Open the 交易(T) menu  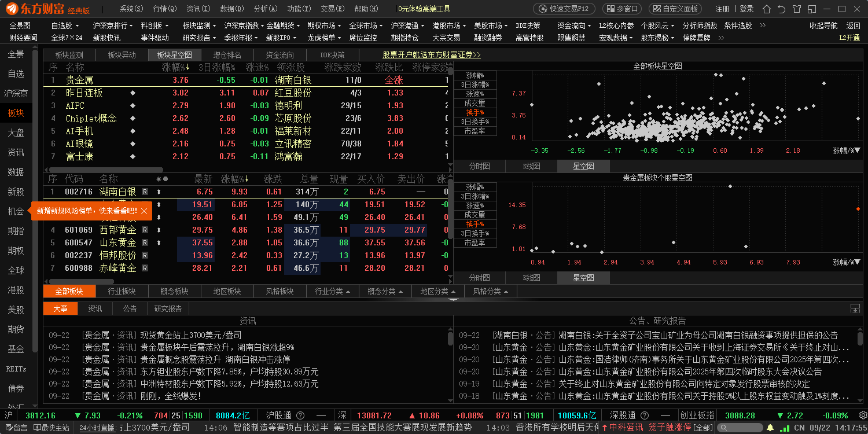pos(333,9)
